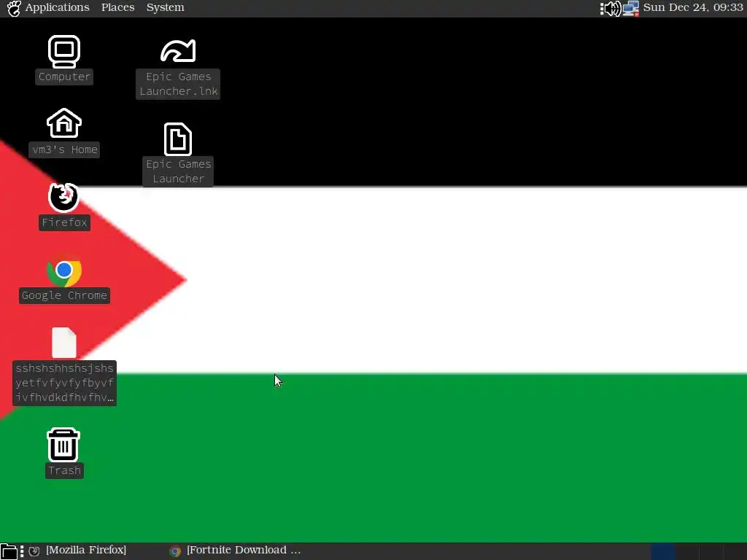Click the network connection status icon

pos(631,8)
